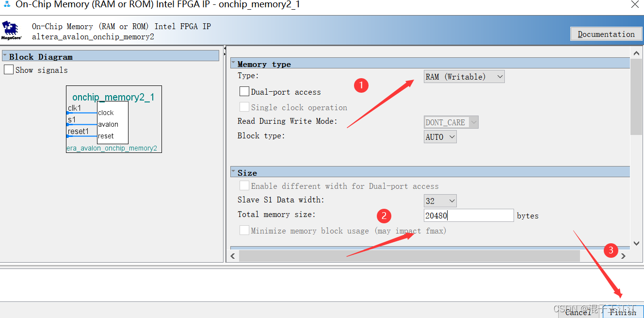This screenshot has height=318, width=644.
Task: Click the reset port in diagram
Action: (106, 136)
